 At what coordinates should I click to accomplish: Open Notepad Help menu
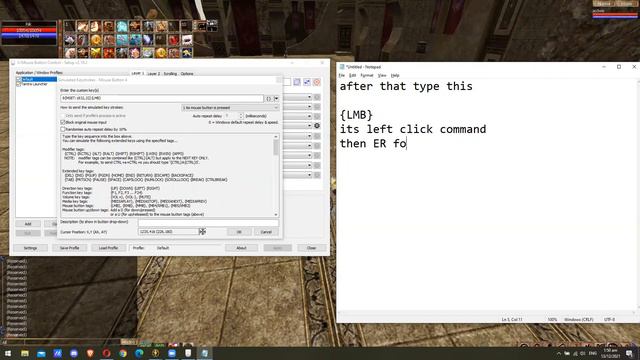point(395,76)
